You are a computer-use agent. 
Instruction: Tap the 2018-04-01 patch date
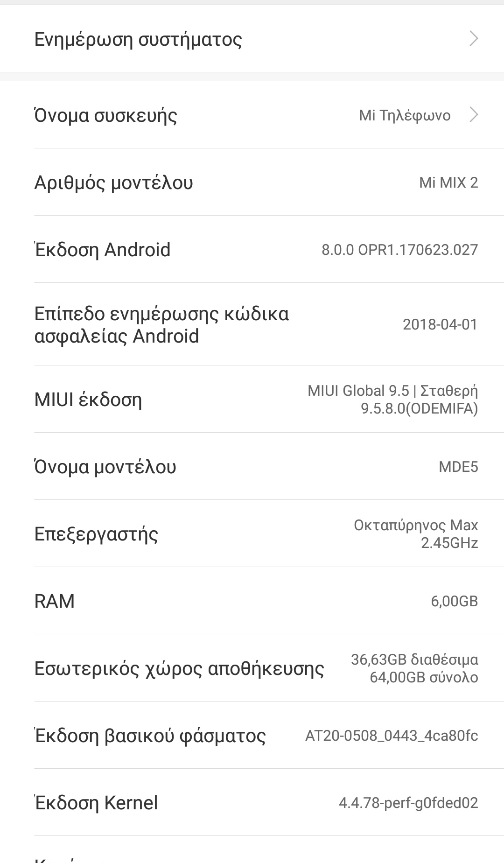(440, 324)
